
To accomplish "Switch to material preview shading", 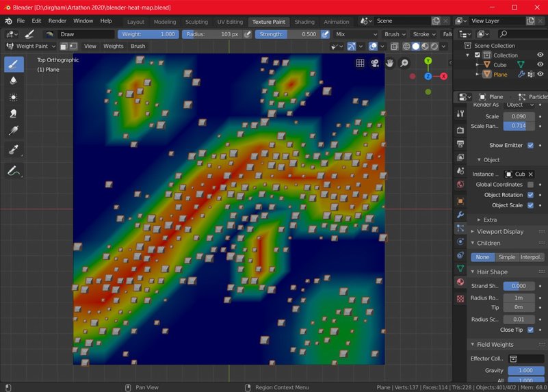I will pos(425,46).
